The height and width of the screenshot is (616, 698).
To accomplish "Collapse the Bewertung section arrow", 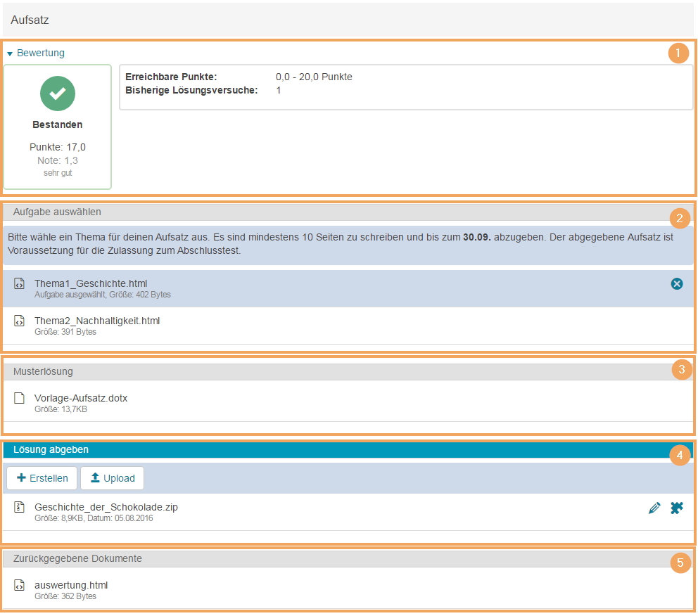I will click(x=10, y=53).
